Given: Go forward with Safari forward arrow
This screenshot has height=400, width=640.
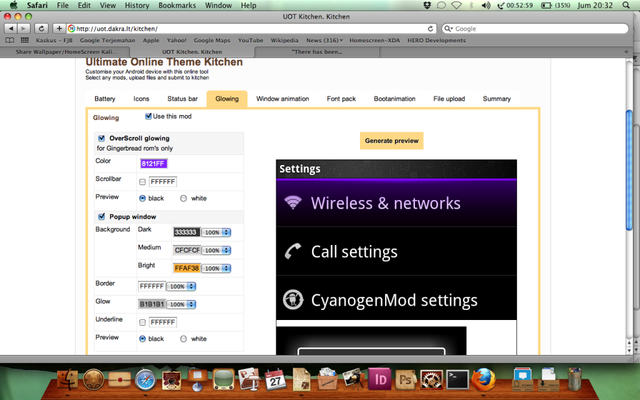Looking at the screenshot, I should [x=24, y=29].
